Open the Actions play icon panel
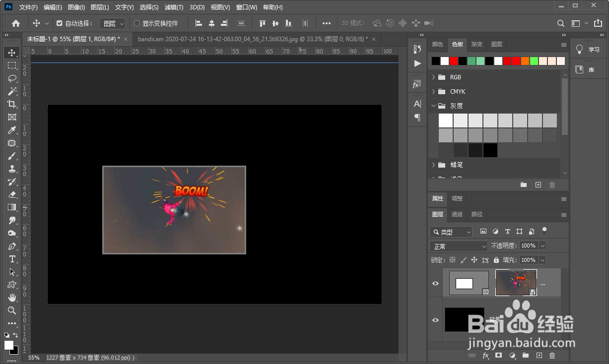The height and width of the screenshot is (364, 609). (417, 63)
